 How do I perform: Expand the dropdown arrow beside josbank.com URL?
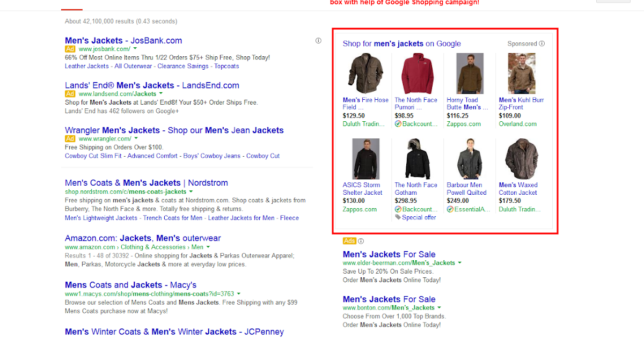click(x=135, y=48)
